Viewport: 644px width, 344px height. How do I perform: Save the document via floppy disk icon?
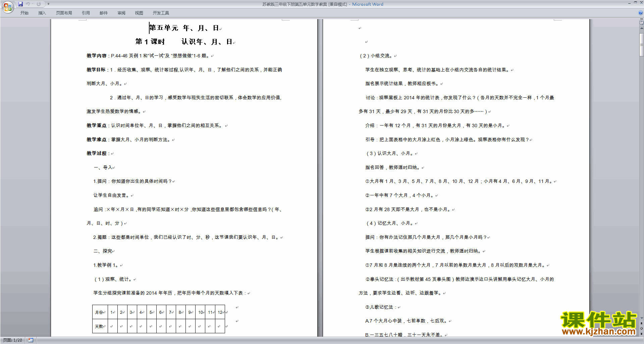(x=20, y=4)
